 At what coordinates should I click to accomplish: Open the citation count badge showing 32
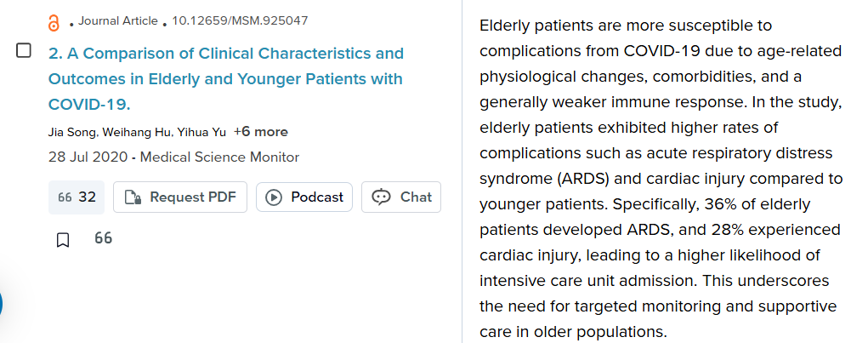point(77,197)
